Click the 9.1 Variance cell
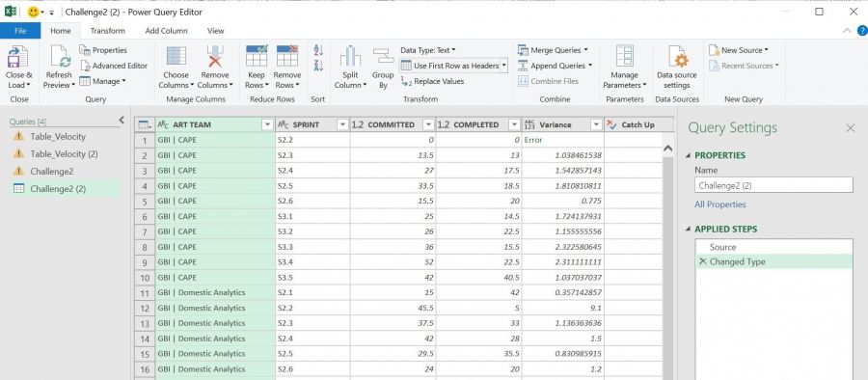 coord(563,308)
